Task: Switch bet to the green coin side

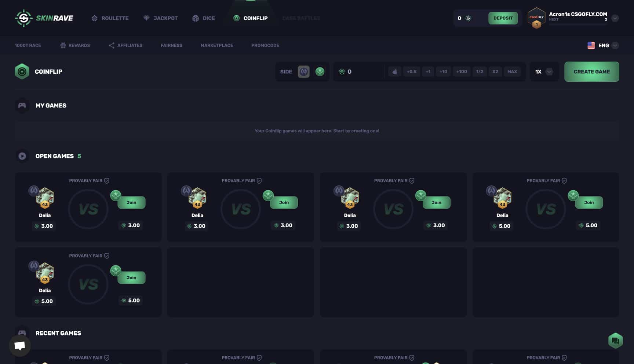Action: click(320, 72)
